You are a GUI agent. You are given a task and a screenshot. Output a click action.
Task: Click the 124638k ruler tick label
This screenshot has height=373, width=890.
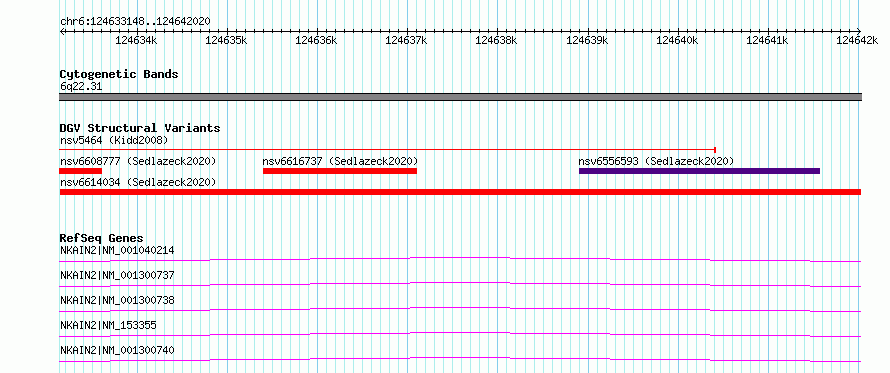(x=496, y=40)
